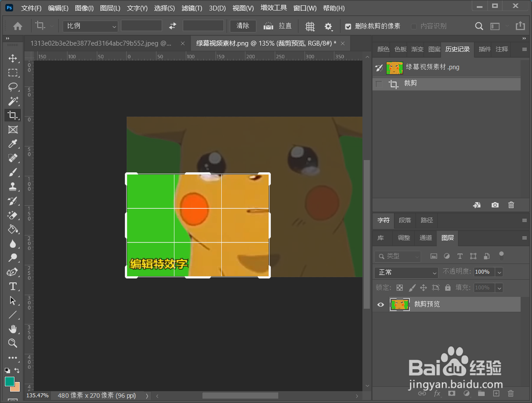This screenshot has width=532, height=403.
Task: Click the 拉直 straighten button
Action: pos(278,26)
